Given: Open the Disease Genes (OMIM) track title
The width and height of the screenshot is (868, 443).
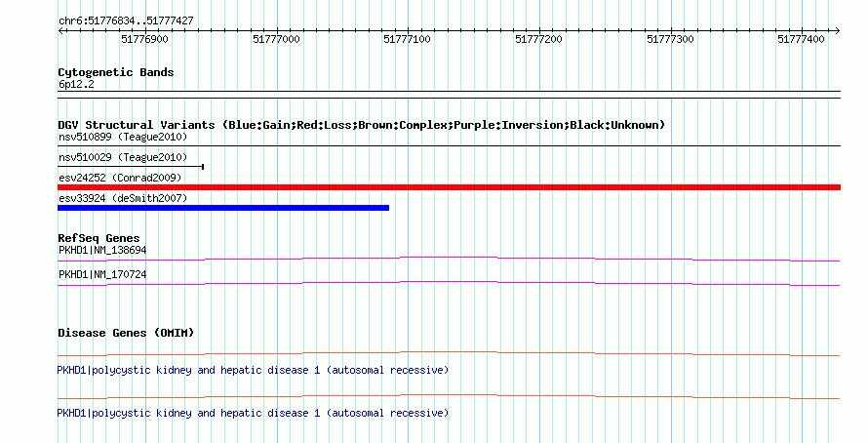Looking at the screenshot, I should [126, 333].
